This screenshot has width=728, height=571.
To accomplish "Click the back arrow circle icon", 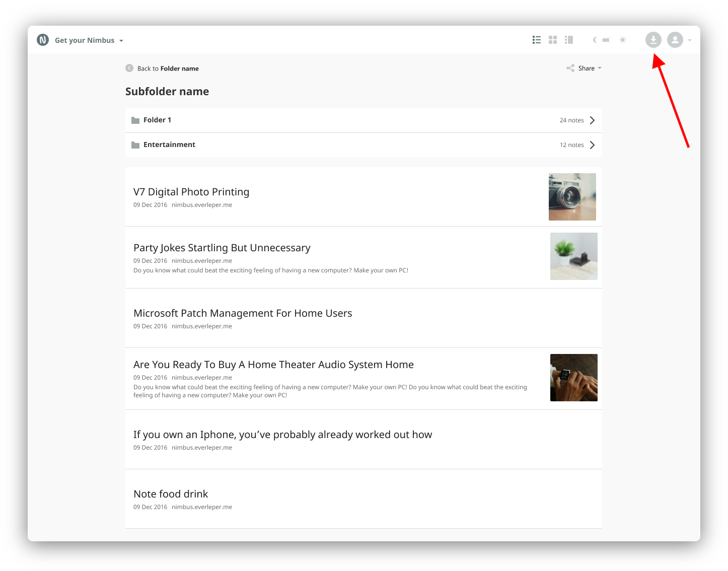I will point(129,68).
